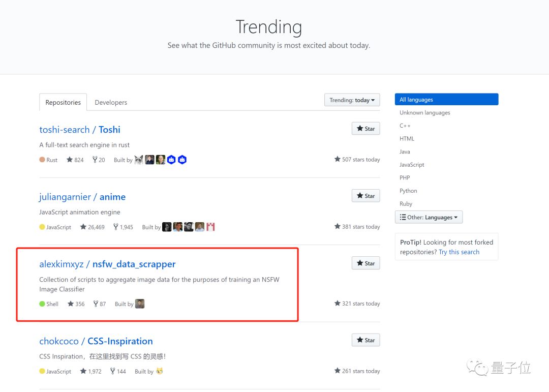Switch to the Repositories tab

click(63, 102)
